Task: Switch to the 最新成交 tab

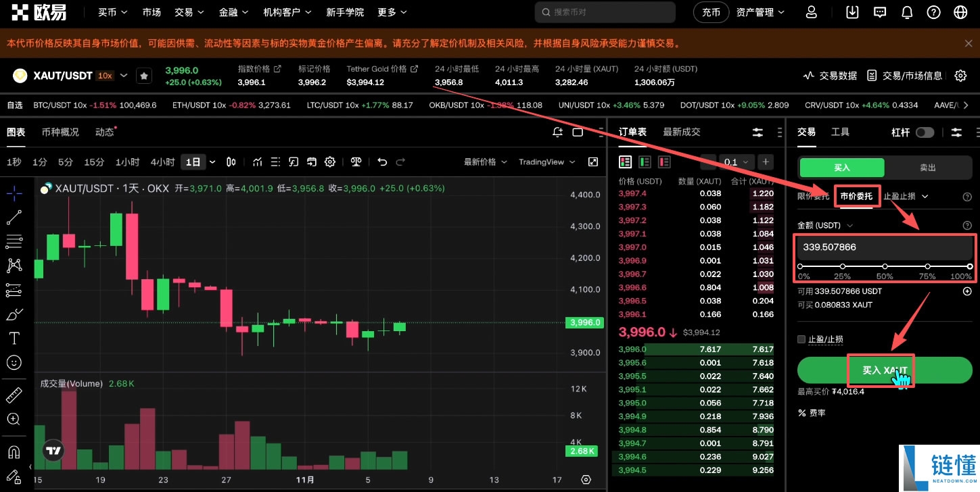Action: [681, 132]
